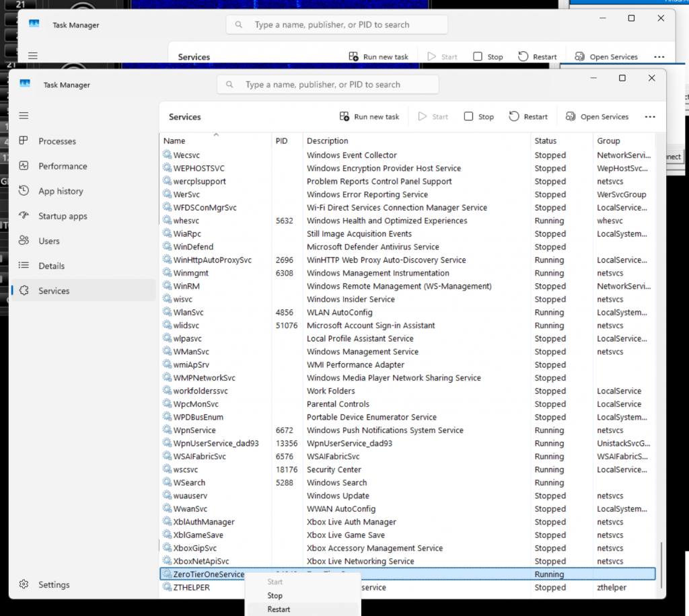Viewport: 689px width, 616px height.
Task: Open the Performance page in sidebar
Action: coord(63,166)
